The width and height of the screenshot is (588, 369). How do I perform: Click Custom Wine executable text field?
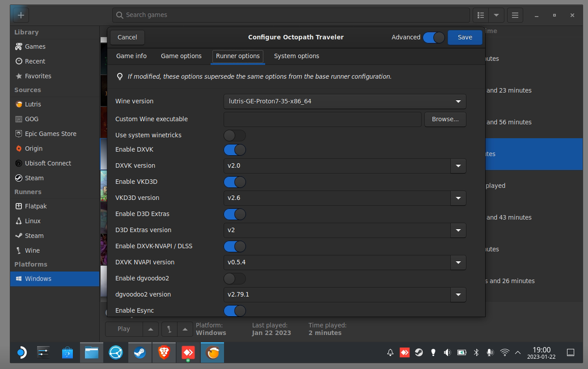322,119
